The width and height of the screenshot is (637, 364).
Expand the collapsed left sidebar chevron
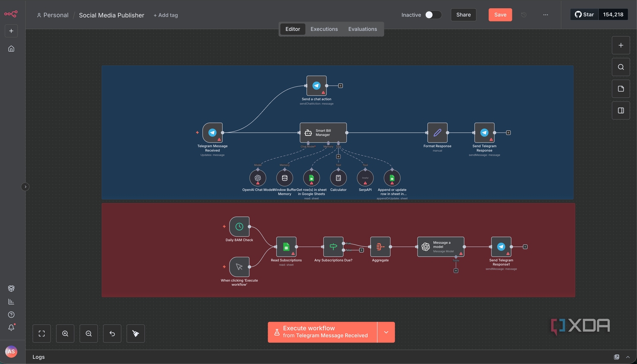(x=25, y=187)
